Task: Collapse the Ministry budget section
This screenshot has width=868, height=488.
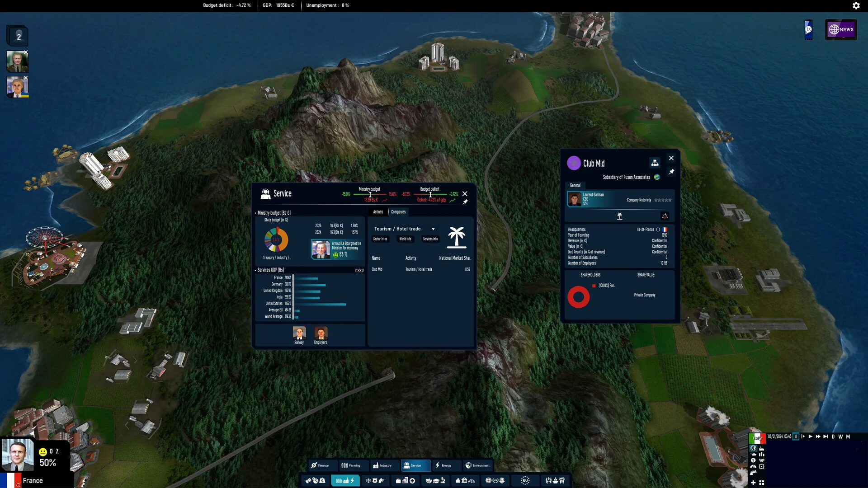Action: click(x=256, y=212)
